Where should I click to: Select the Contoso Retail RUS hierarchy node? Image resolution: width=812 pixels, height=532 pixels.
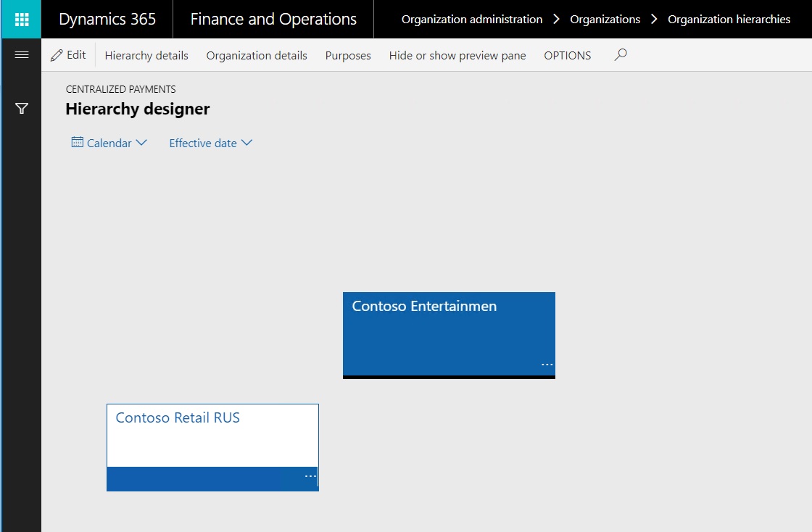213,448
